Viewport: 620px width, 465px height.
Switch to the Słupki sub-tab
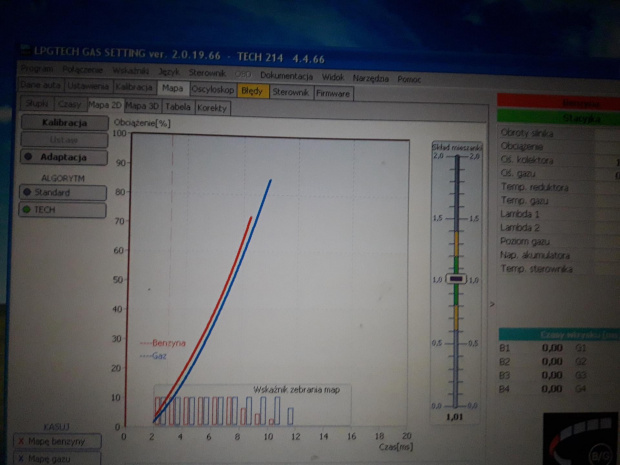pyautogui.click(x=37, y=104)
